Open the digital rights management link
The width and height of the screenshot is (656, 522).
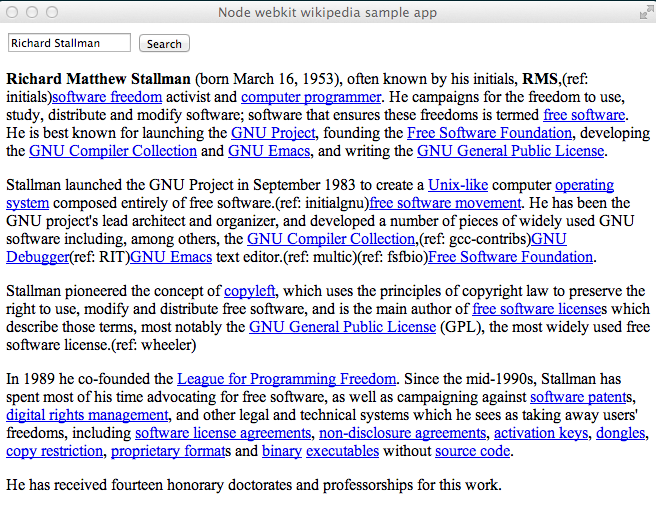point(87,415)
